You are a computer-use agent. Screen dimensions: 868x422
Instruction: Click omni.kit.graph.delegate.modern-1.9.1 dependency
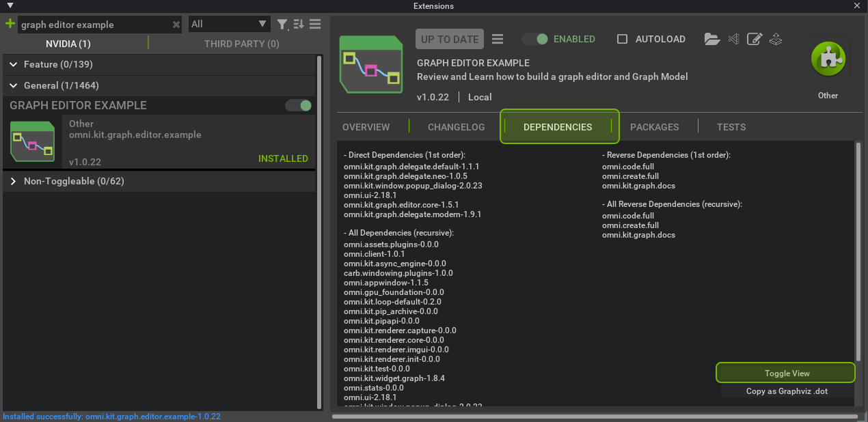coord(413,214)
